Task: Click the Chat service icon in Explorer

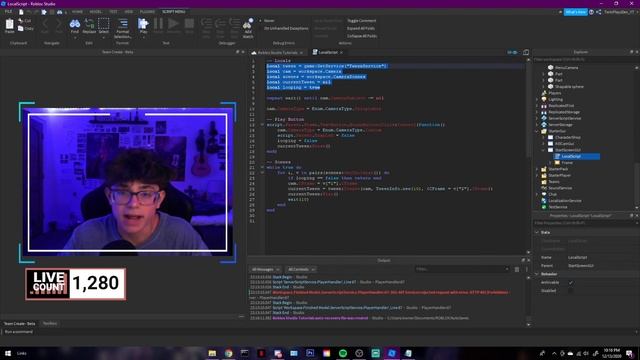Action: [544, 194]
